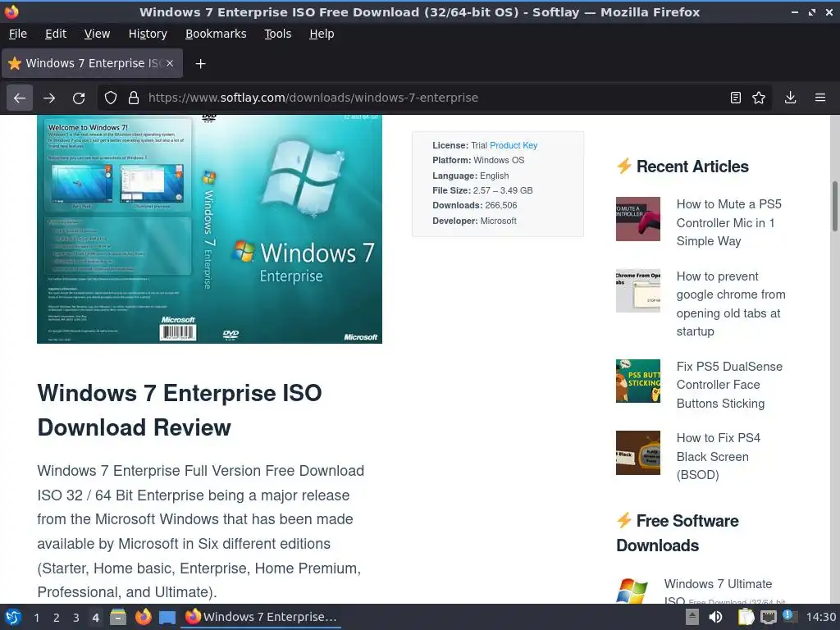Open the volume speaker tray icon
Viewport: 840px width, 630px height.
coord(715,617)
